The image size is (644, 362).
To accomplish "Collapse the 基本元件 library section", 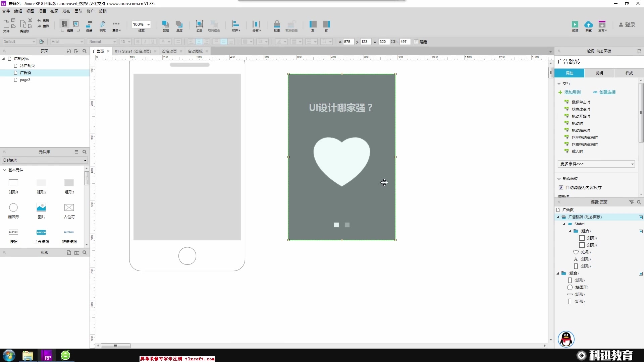I will click(5, 170).
